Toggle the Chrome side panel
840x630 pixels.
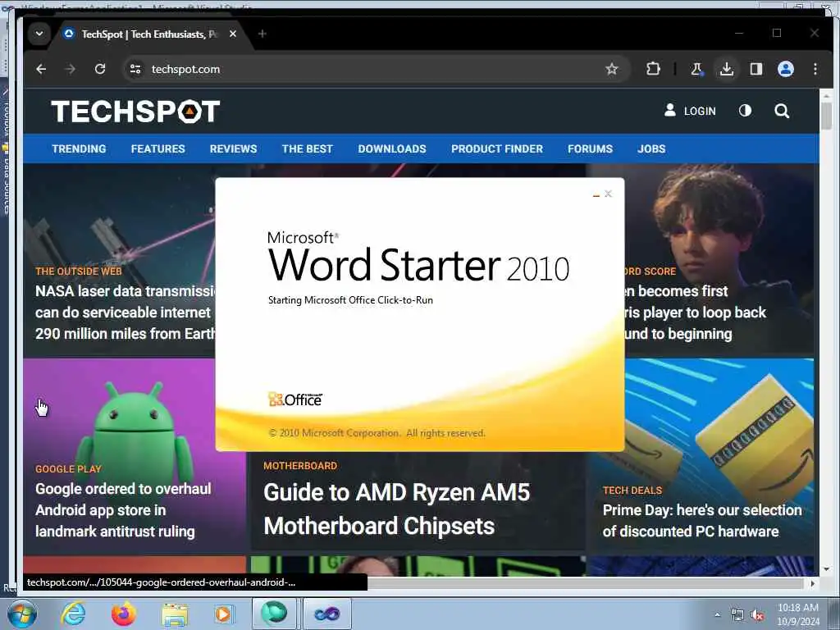coord(756,69)
